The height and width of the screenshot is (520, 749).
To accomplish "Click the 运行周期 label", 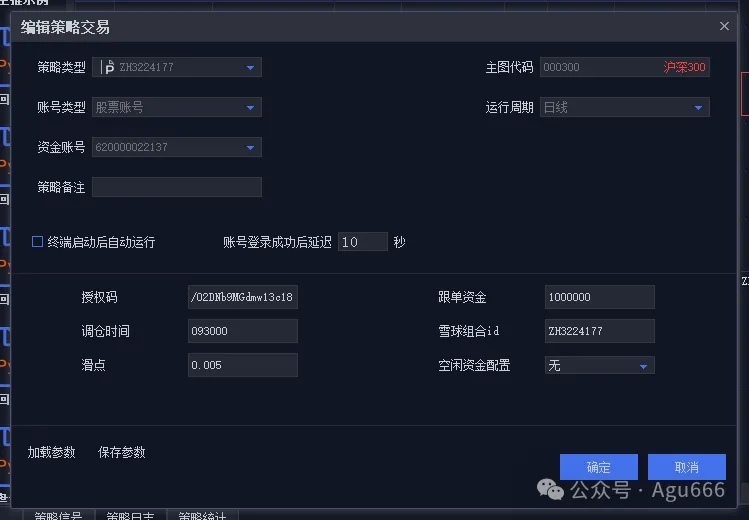I will point(509,107).
